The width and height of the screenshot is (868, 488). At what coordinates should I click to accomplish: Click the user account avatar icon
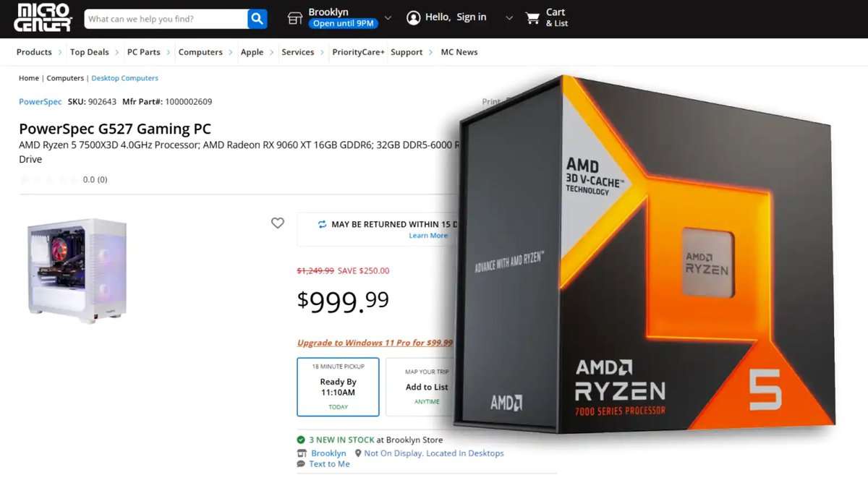point(414,18)
